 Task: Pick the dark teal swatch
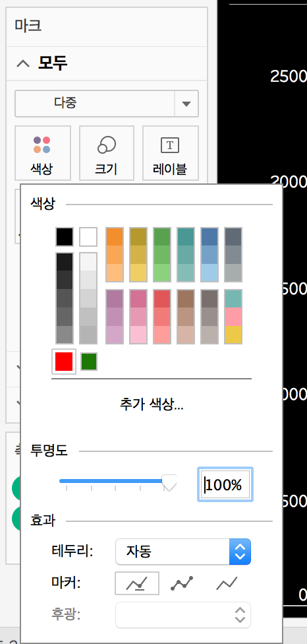(186, 237)
